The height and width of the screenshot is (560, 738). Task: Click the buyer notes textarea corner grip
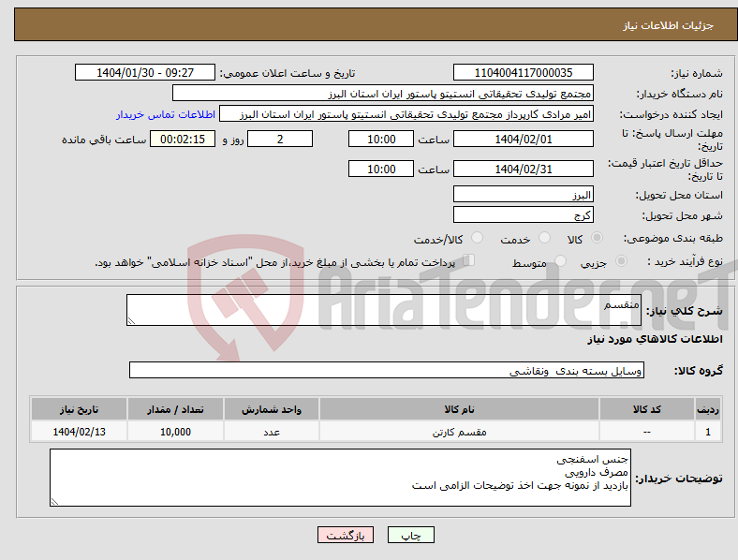54,502
